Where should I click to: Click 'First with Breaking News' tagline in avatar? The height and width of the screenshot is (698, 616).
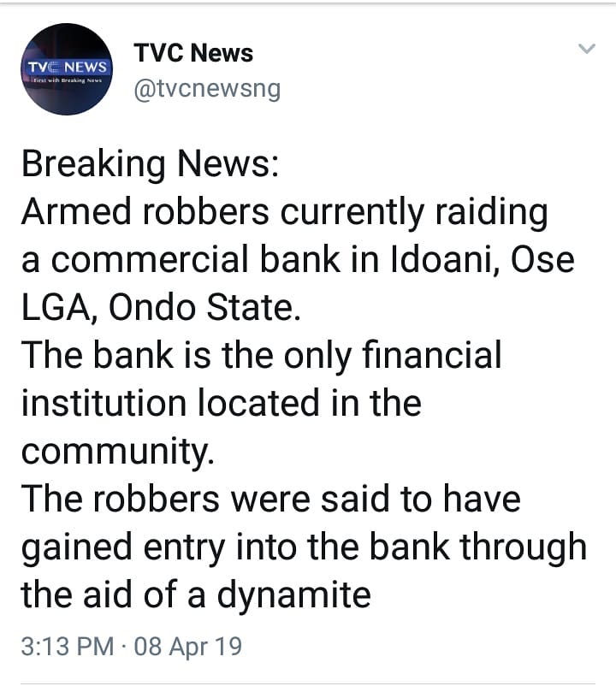coord(67,80)
